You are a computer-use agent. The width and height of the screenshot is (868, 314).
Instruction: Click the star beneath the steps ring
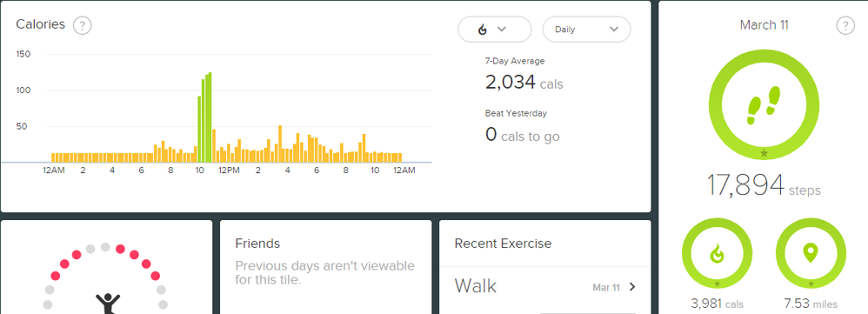(x=764, y=153)
